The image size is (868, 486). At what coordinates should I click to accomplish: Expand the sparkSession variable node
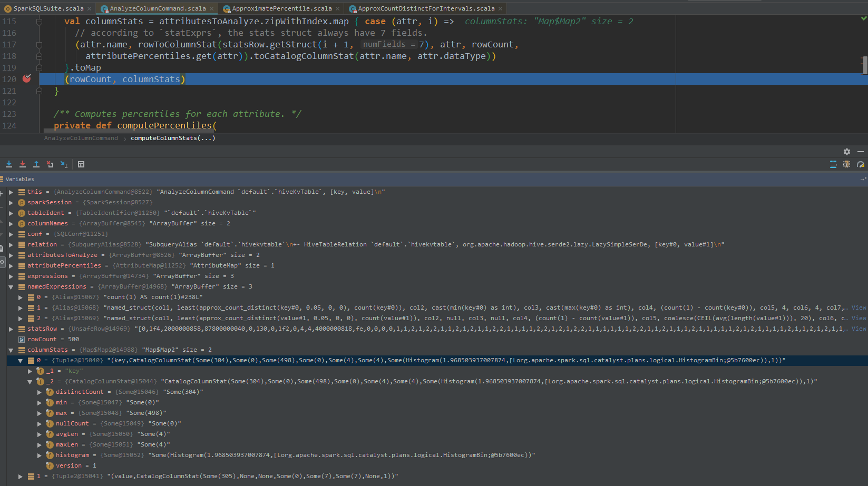tap(11, 203)
